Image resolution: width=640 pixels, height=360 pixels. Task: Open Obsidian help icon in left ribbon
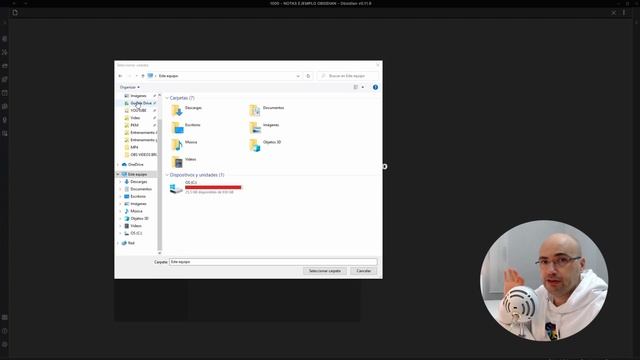tap(4, 331)
